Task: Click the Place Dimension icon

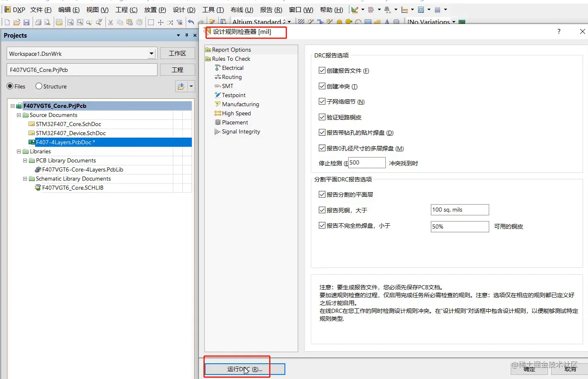Action: (x=404, y=10)
